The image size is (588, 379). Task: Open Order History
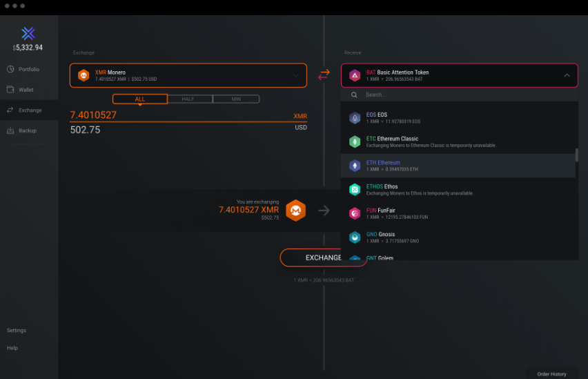[551, 373]
